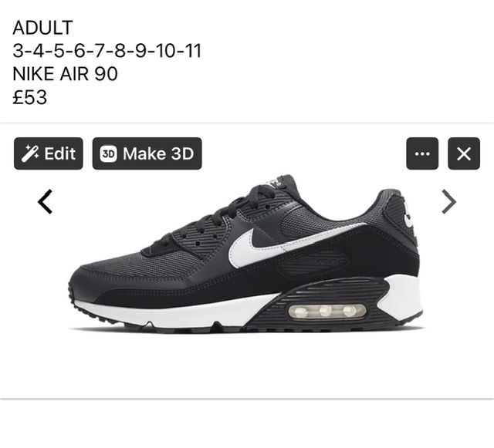Go to previous photo with left chevron
This screenshot has height=448, width=494.
(x=45, y=201)
